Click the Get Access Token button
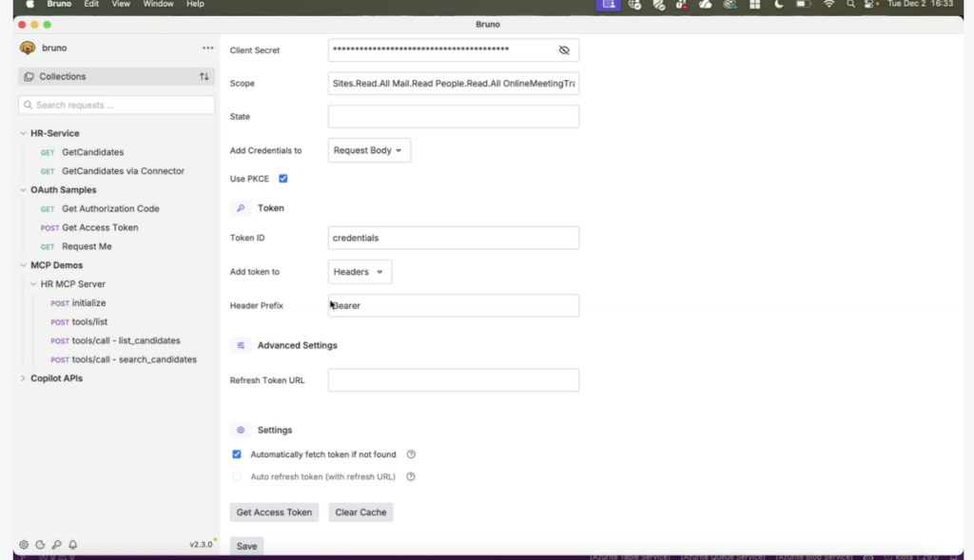The width and height of the screenshot is (974, 560). (x=274, y=512)
